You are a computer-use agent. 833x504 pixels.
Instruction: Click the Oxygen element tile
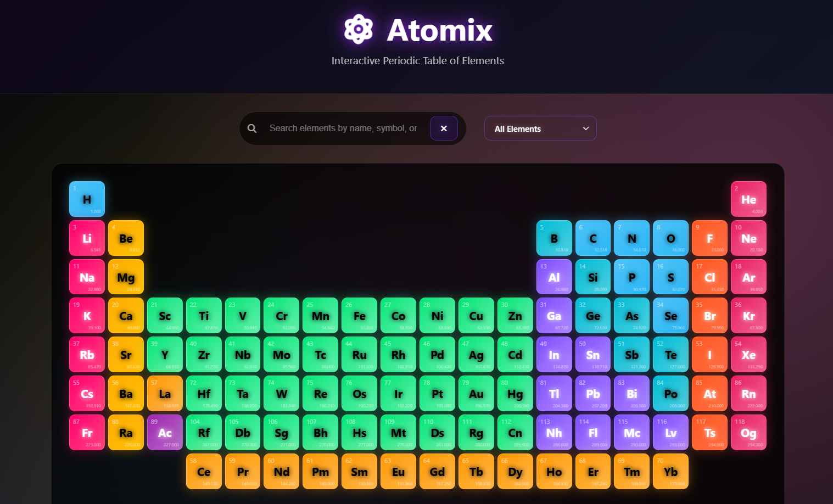(670, 238)
